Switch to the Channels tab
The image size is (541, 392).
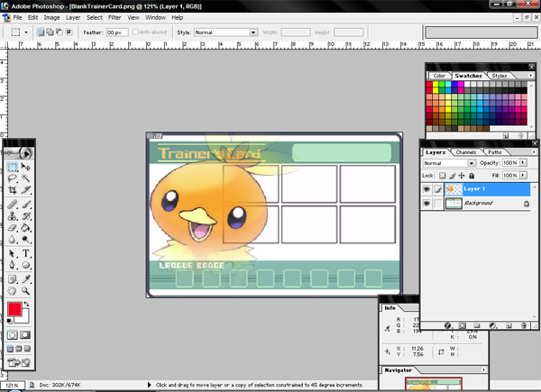466,152
